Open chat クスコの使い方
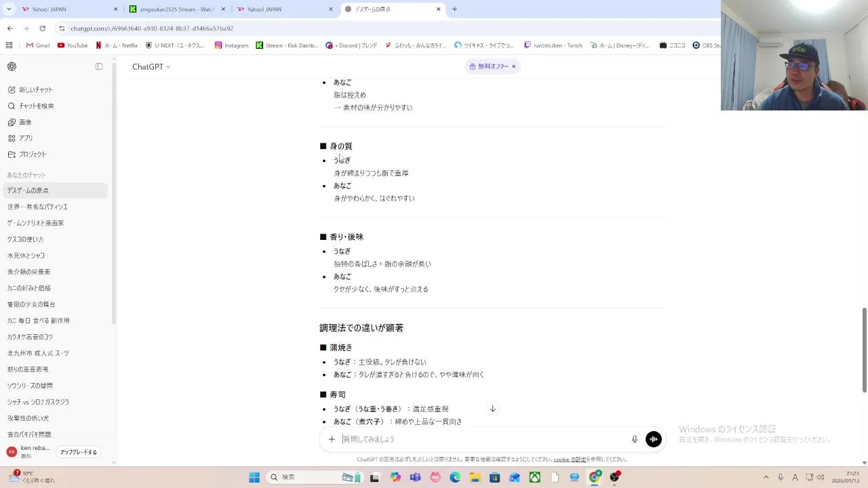This screenshot has width=868, height=488. 55,239
